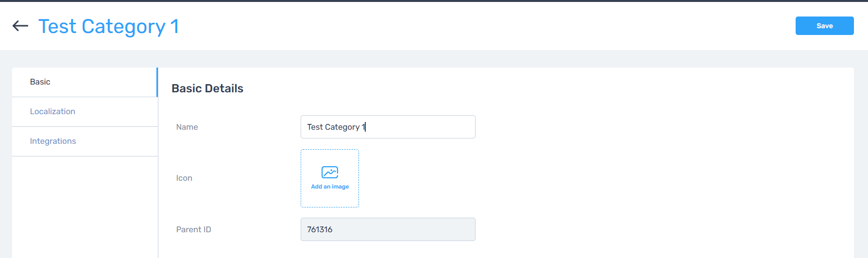Screen dimensions: 868x258
Task: Click the picture icon in the Icon uploader
Action: click(330, 172)
